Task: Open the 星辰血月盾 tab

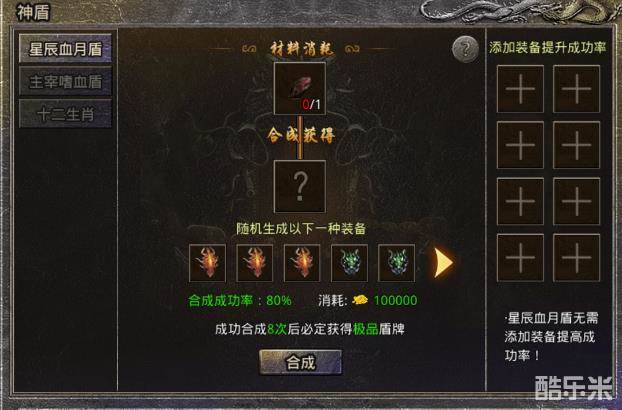Action: pos(65,49)
